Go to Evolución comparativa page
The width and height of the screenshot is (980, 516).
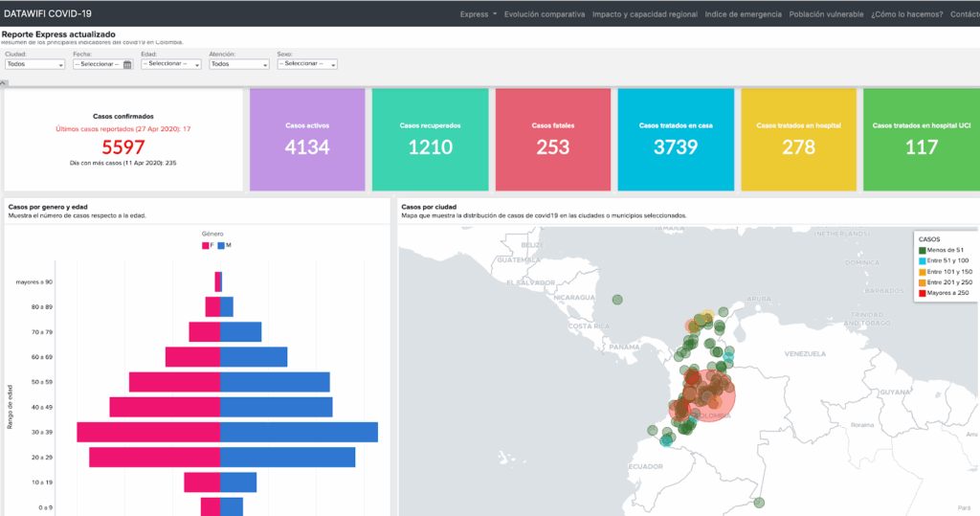(x=545, y=14)
